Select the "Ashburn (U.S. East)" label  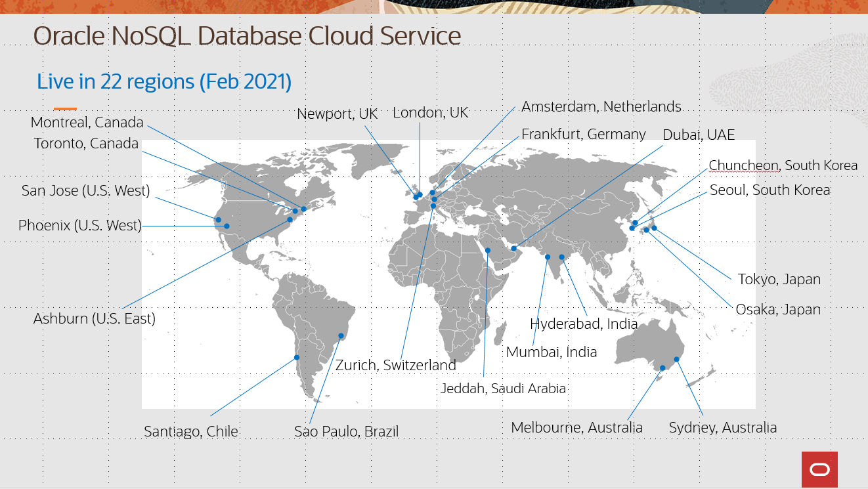point(95,319)
